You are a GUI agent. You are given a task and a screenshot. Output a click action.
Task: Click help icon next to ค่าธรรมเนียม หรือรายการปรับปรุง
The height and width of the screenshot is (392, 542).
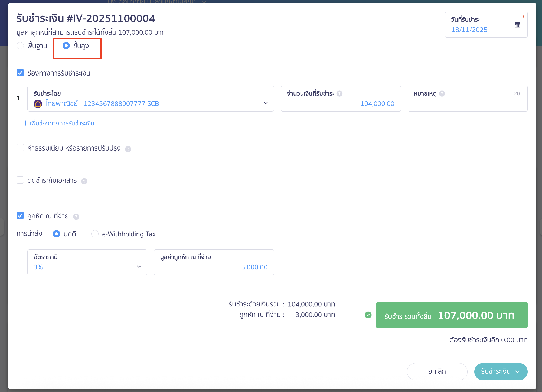(x=128, y=149)
